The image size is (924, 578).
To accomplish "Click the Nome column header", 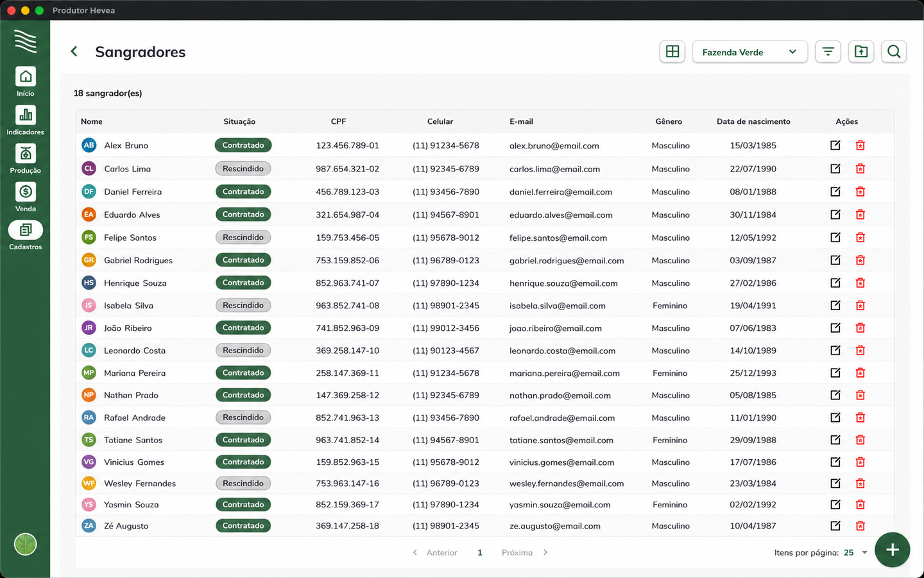I will click(x=92, y=121).
